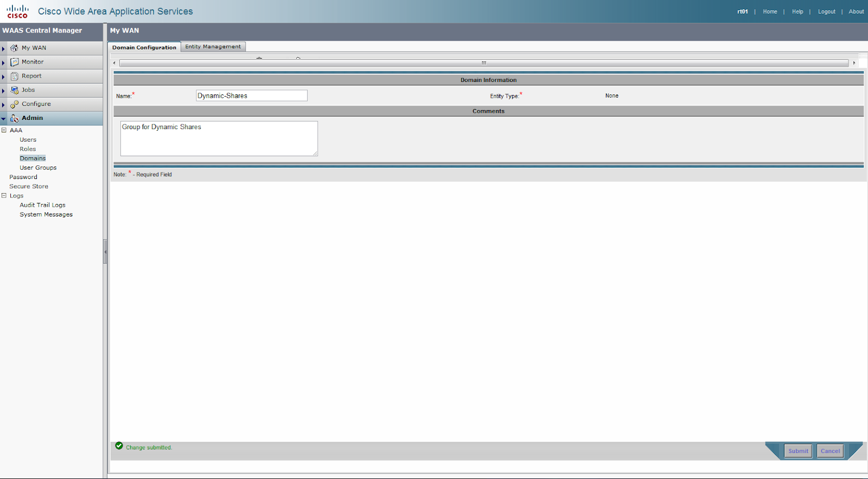Open the Admin menu
The width and height of the screenshot is (868, 479).
click(33, 118)
